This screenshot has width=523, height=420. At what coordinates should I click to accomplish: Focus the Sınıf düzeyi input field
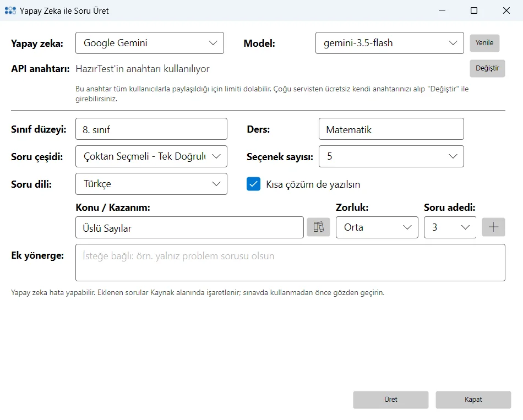(151, 129)
